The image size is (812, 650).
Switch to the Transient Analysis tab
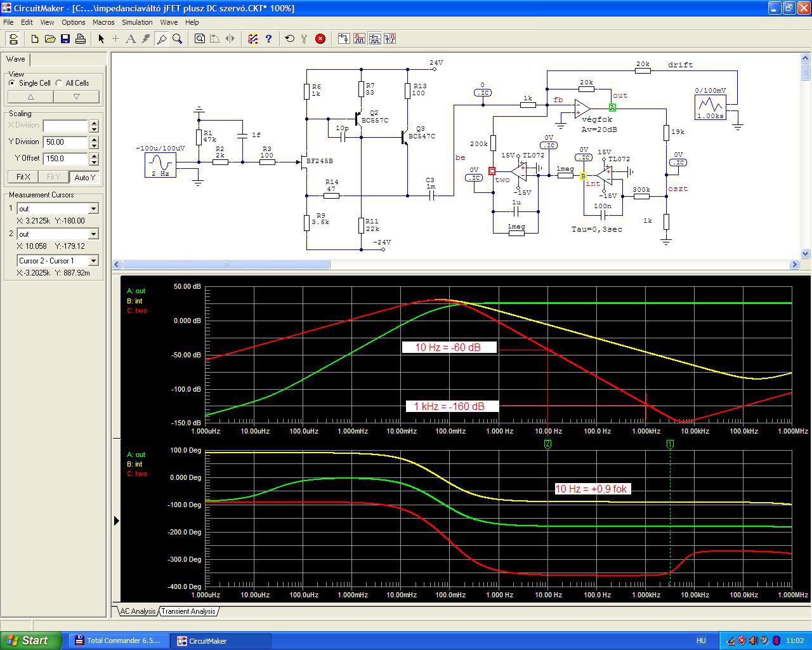[188, 611]
